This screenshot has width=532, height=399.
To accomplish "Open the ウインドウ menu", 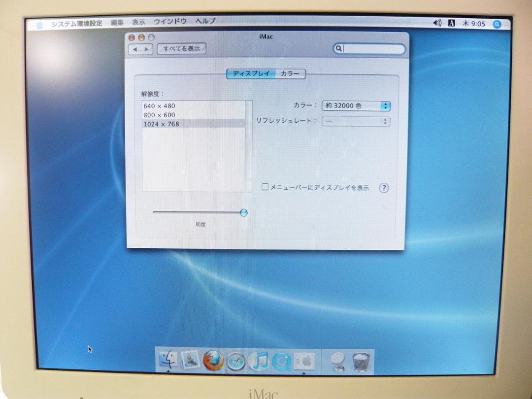I will [x=169, y=21].
